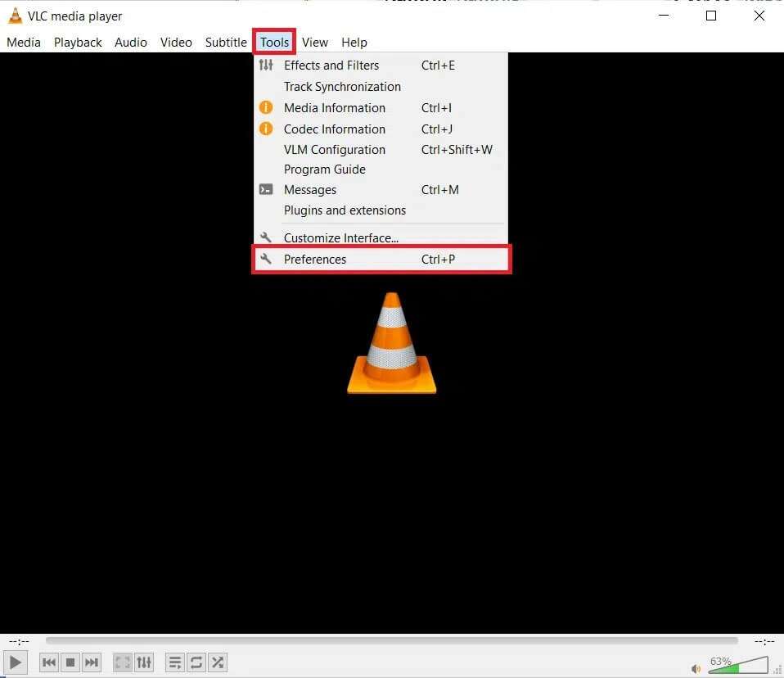Choose Customize Interface…
Image resolution: width=784 pixels, height=678 pixels.
pyautogui.click(x=381, y=237)
